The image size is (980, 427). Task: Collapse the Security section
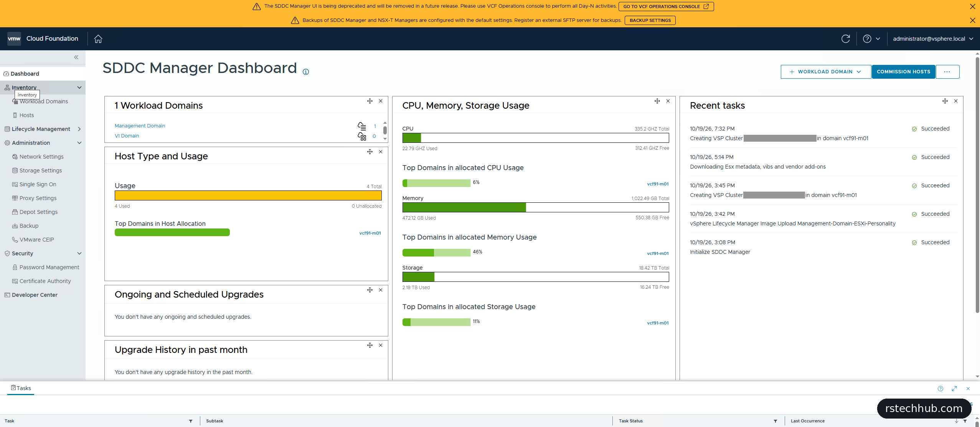tap(79, 253)
